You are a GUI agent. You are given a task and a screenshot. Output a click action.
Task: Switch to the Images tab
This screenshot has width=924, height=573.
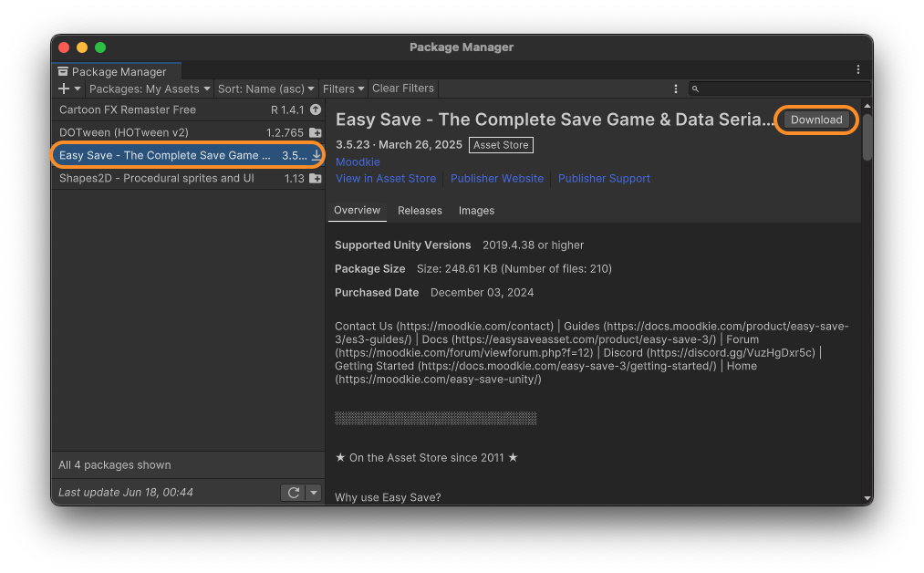(x=476, y=211)
